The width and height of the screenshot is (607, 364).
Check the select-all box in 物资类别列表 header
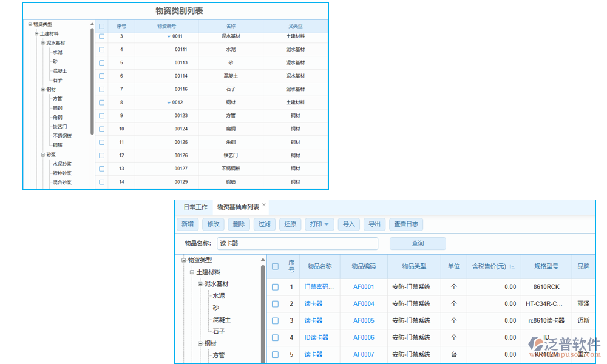(101, 26)
